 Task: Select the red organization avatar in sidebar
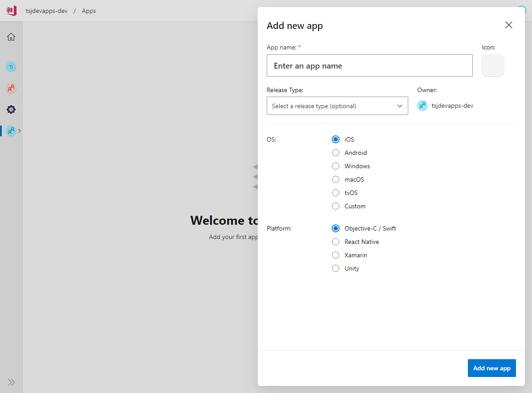(x=11, y=88)
